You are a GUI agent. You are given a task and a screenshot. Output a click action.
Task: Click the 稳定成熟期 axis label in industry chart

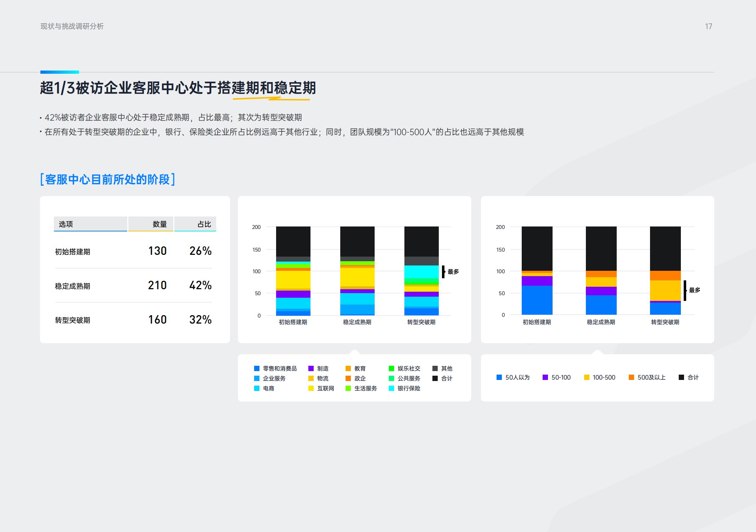point(357,322)
